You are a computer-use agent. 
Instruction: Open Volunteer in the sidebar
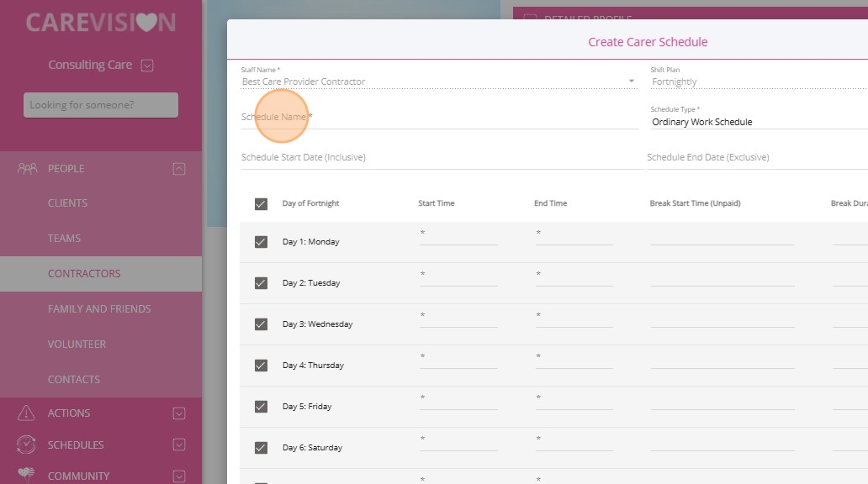(x=77, y=344)
